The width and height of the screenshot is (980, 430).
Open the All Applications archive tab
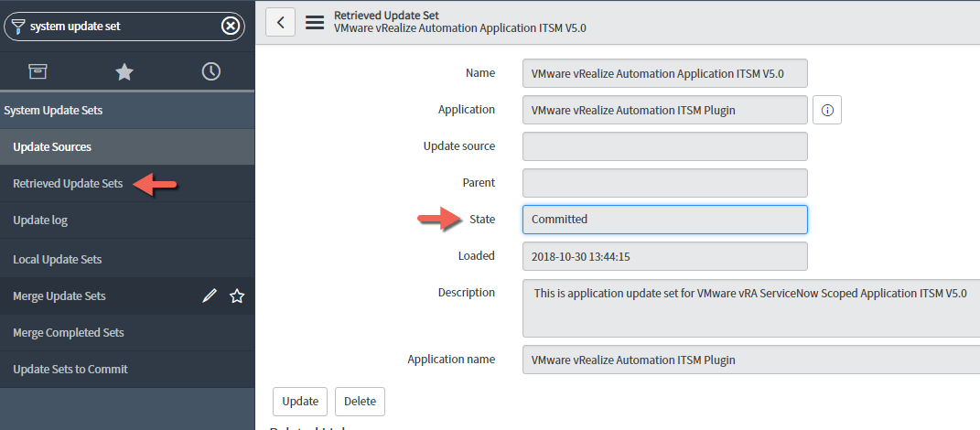[38, 71]
